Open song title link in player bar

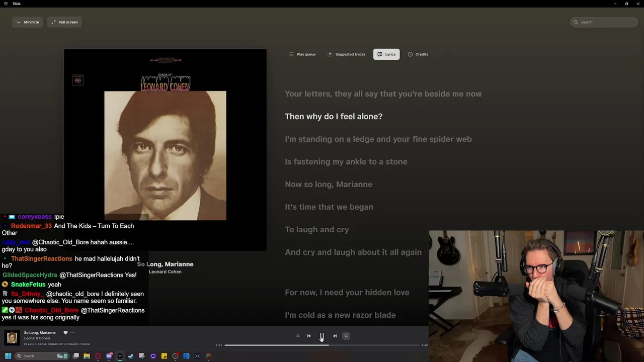pos(40,332)
